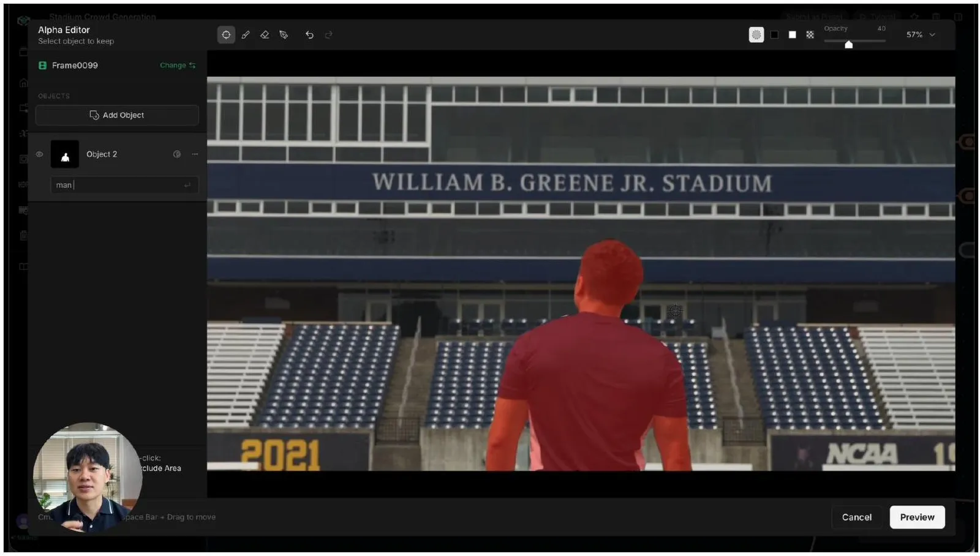Image resolution: width=980 pixels, height=556 pixels.
Task: Click the Add Object button
Action: [117, 115]
